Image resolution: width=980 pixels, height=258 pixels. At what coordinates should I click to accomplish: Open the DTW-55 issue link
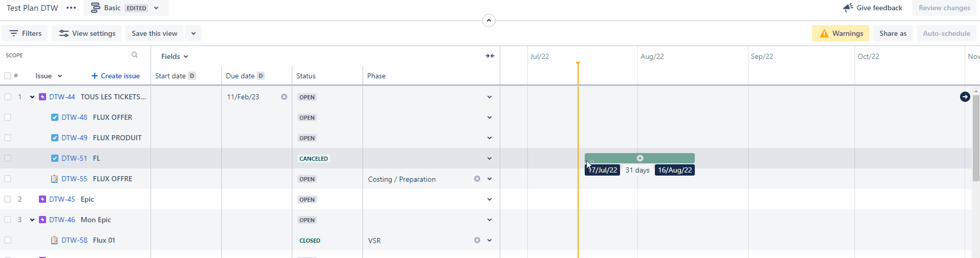(x=74, y=179)
